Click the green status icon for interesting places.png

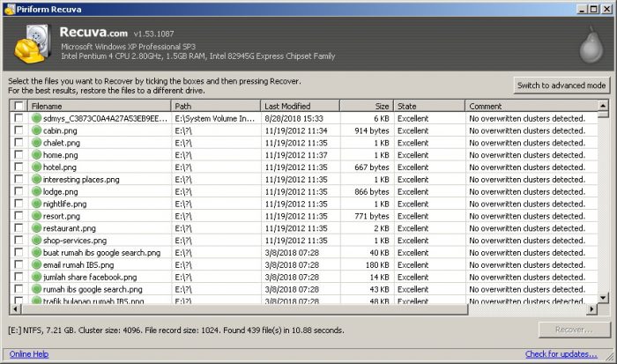pos(37,179)
